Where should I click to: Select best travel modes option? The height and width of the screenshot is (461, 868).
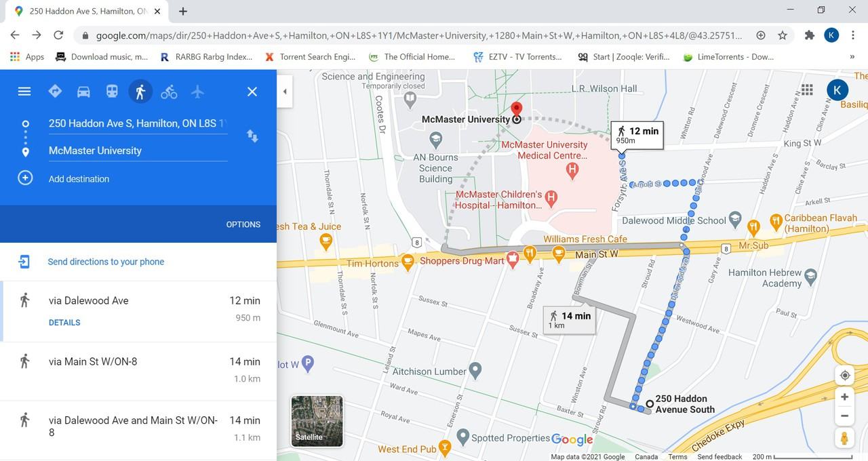point(55,92)
